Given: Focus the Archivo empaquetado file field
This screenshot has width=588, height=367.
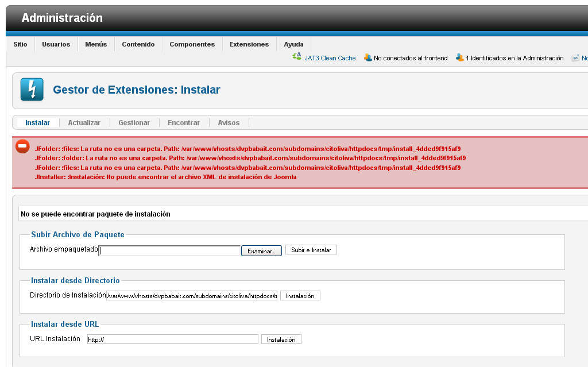Looking at the screenshot, I should click(169, 250).
